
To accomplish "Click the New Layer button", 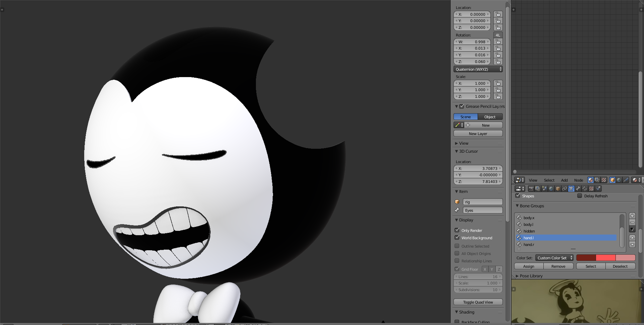I will [x=478, y=134].
